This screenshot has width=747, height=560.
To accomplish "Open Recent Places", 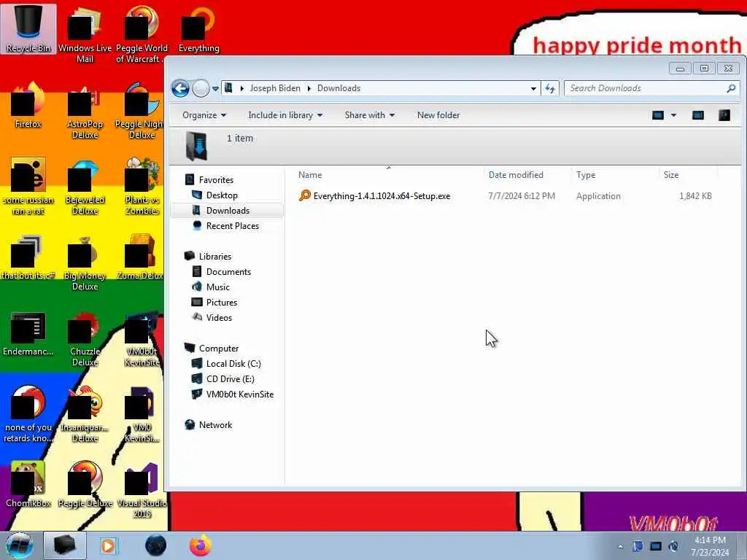I will [x=232, y=226].
